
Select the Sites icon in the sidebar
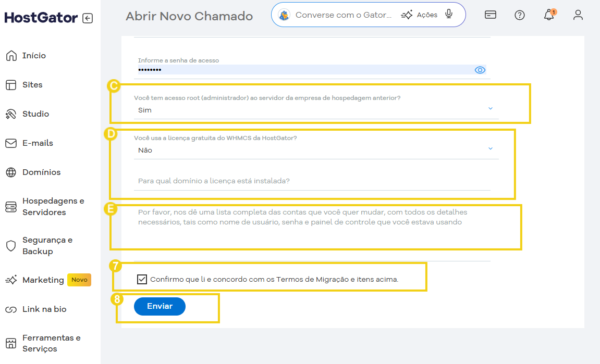tap(11, 84)
